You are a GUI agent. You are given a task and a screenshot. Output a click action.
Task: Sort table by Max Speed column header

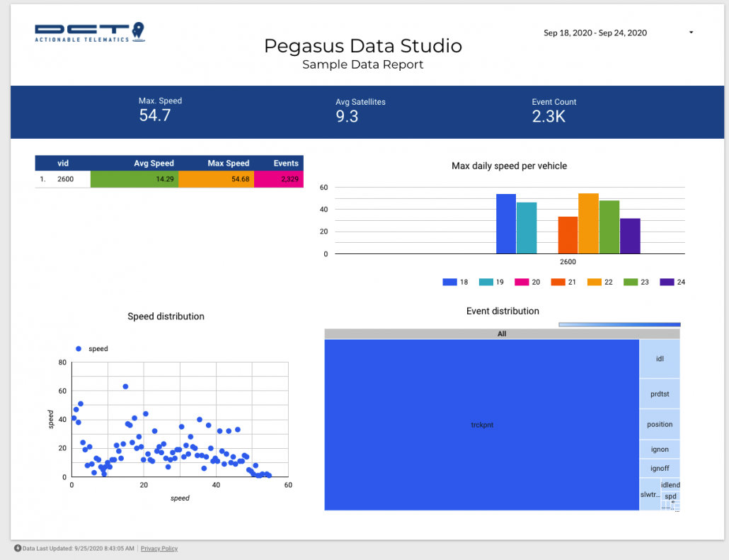click(229, 164)
